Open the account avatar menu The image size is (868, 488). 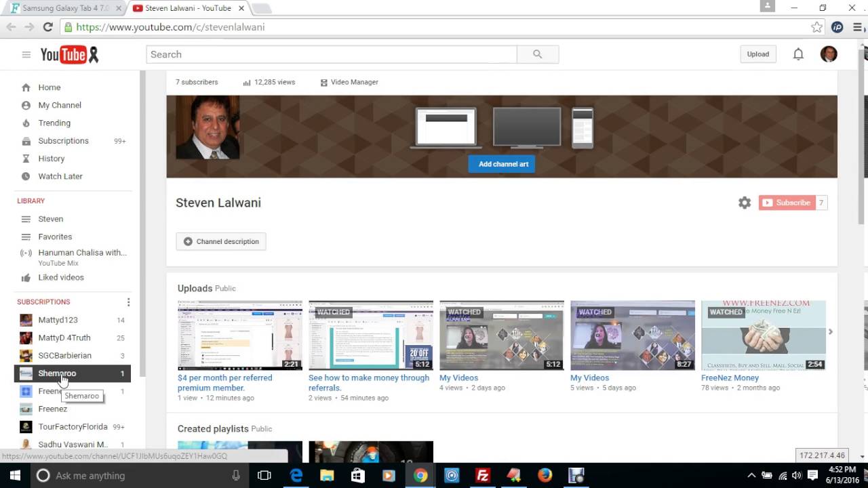(829, 54)
